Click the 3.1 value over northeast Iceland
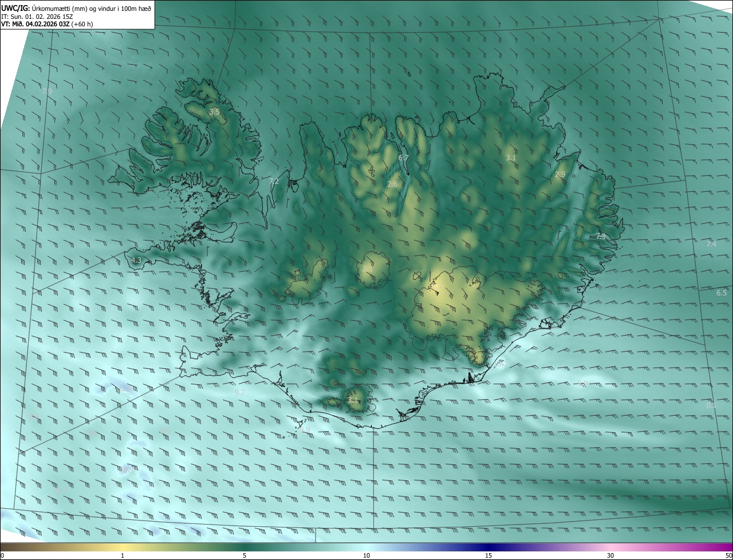The image size is (733, 560). point(511,157)
